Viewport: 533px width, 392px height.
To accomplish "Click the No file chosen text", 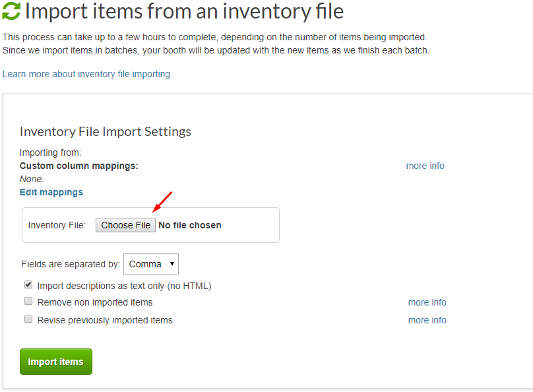I will (190, 225).
